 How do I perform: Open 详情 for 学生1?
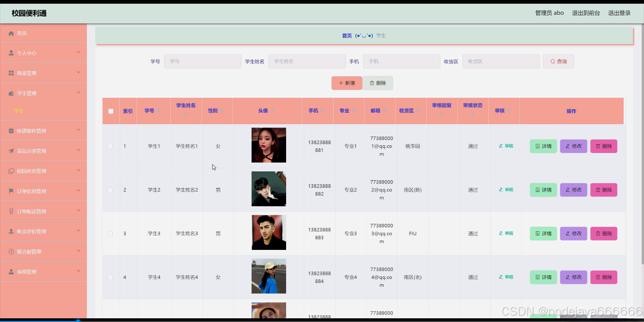[x=543, y=146]
